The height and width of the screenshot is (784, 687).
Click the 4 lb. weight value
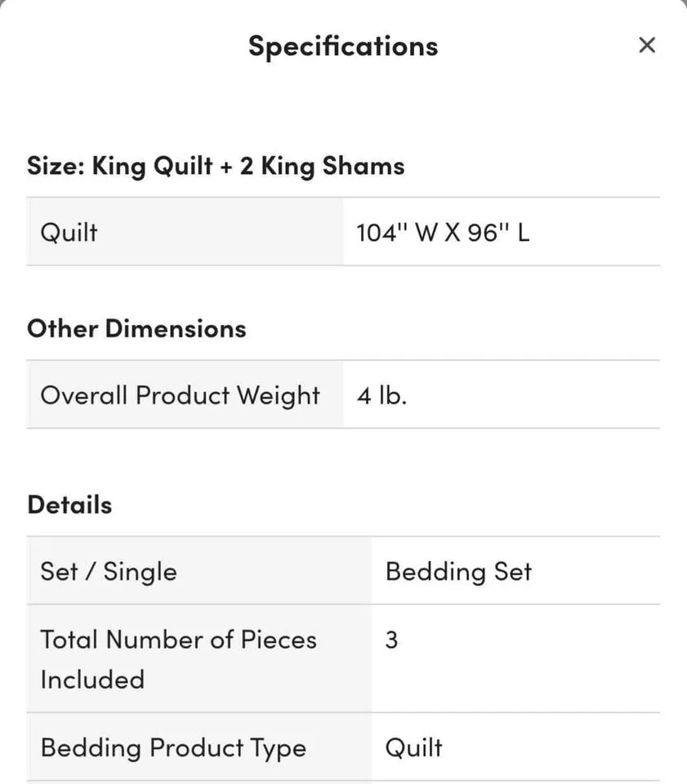click(382, 394)
